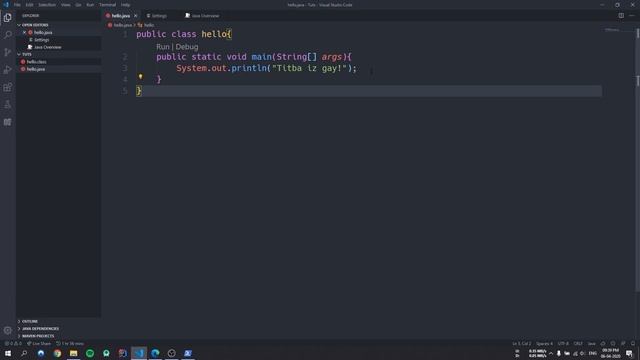
Task: Expand the Outline section
Action: [29, 322]
